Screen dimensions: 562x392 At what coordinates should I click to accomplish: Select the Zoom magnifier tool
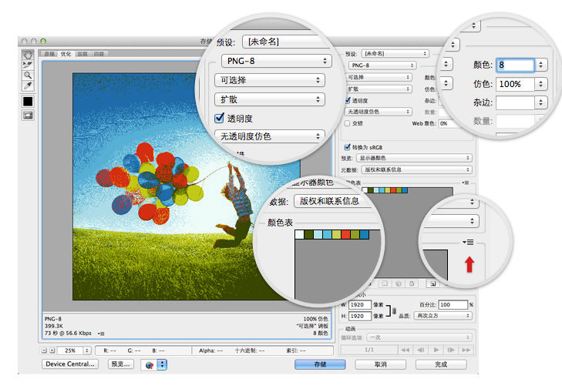click(28, 75)
